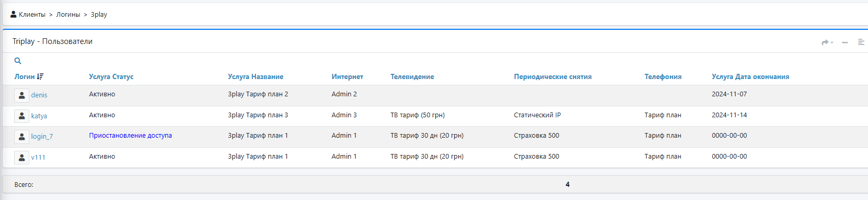Collapse the Triplay panel with minus icon
The height and width of the screenshot is (200, 868).
tap(844, 42)
